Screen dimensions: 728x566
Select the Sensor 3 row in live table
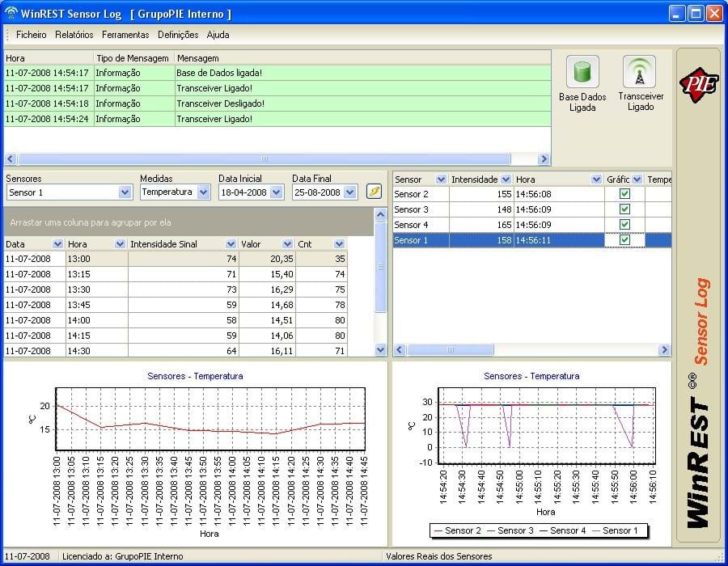[532, 209]
